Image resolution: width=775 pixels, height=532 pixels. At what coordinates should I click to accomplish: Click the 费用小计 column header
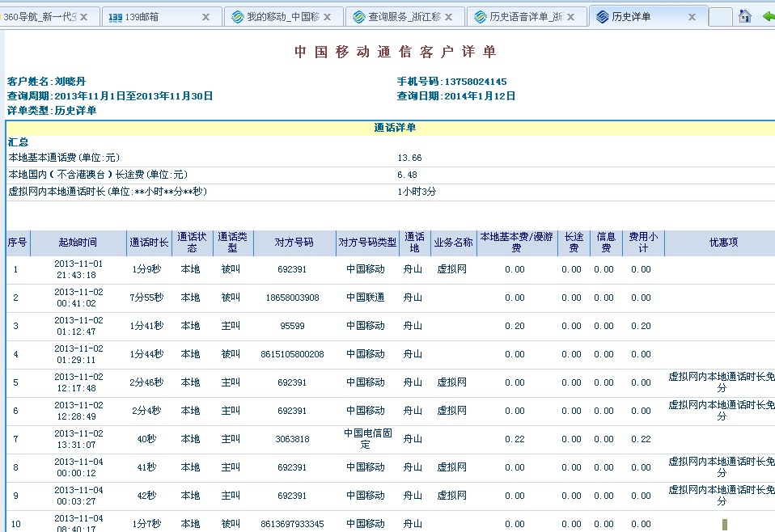pos(643,243)
